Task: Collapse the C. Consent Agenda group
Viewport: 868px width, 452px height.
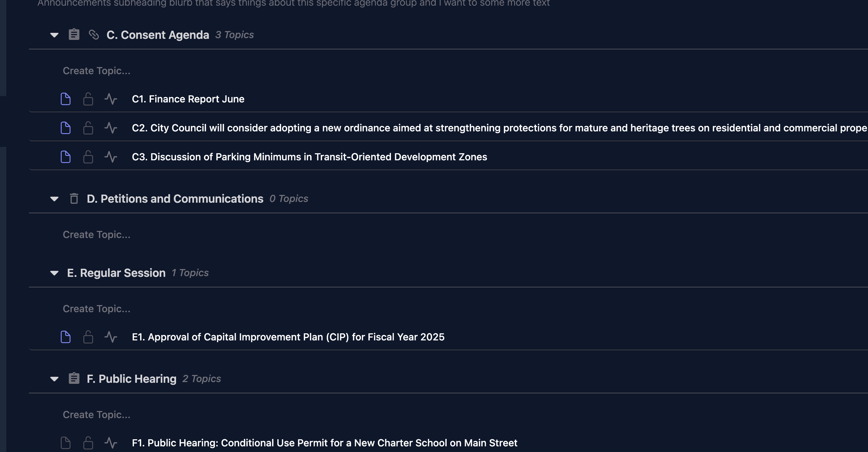Action: [54, 35]
